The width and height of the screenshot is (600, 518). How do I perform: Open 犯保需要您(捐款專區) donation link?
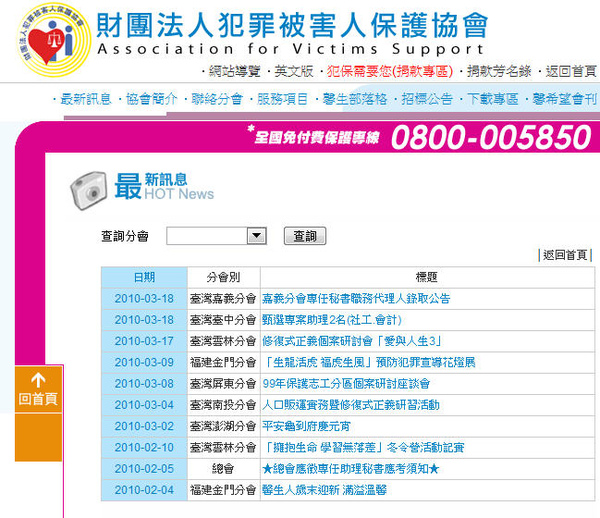click(x=390, y=71)
